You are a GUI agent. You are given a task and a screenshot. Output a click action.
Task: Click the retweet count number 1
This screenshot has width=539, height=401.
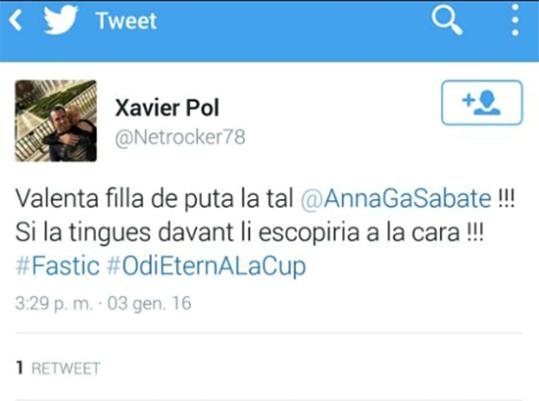(x=20, y=368)
